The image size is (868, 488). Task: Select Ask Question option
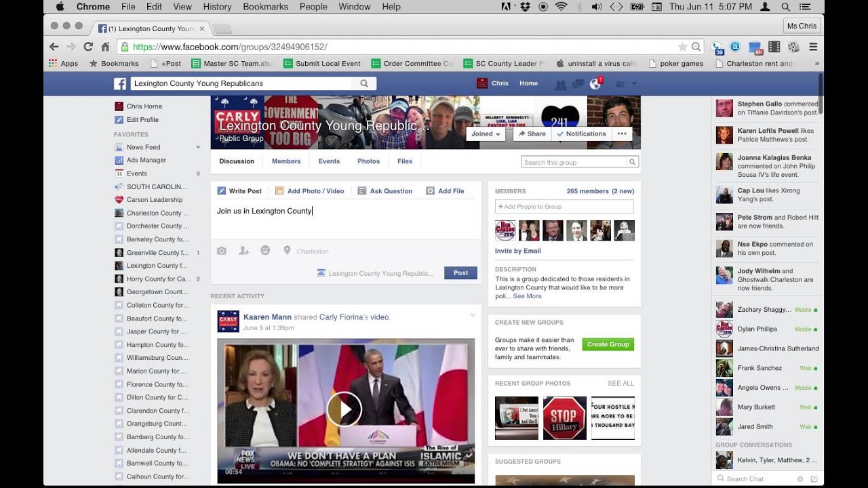(385, 191)
